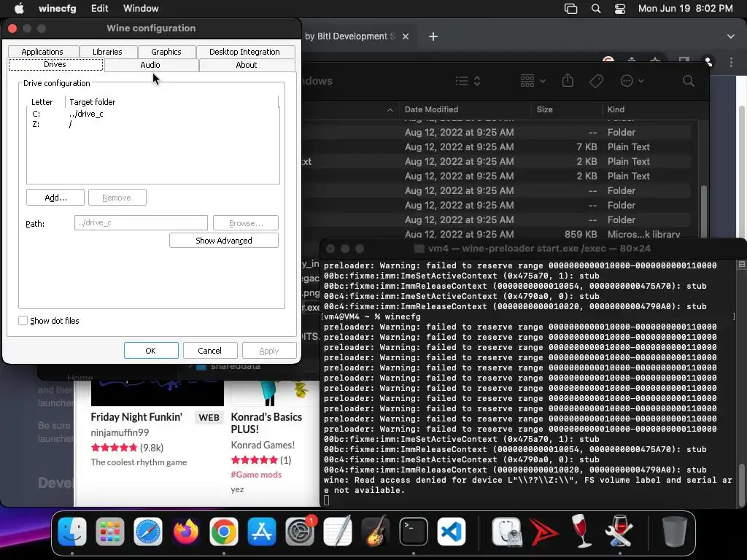Image resolution: width=747 pixels, height=560 pixels.
Task: Select the C: drive row
Action: pos(152,114)
